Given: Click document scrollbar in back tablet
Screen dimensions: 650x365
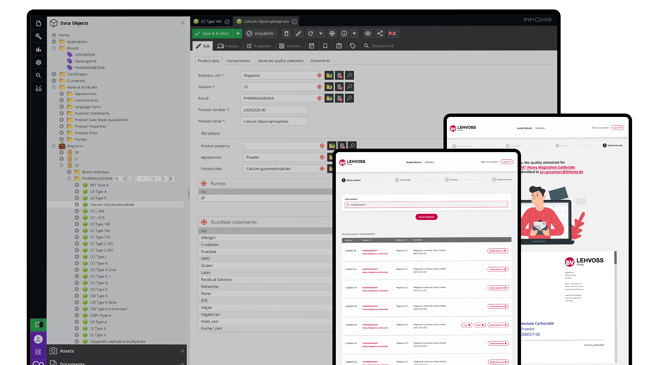Looking at the screenshot, I should pyautogui.click(x=616, y=257).
